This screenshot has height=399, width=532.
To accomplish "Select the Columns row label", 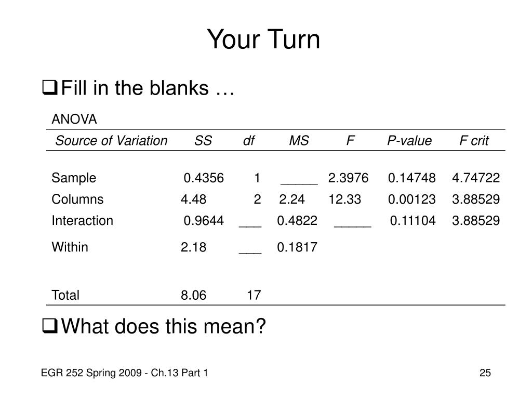I will (x=77, y=199).
